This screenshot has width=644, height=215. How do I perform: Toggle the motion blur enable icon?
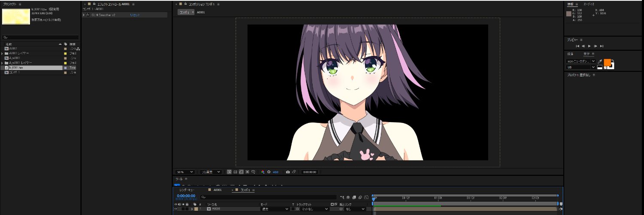360,197
